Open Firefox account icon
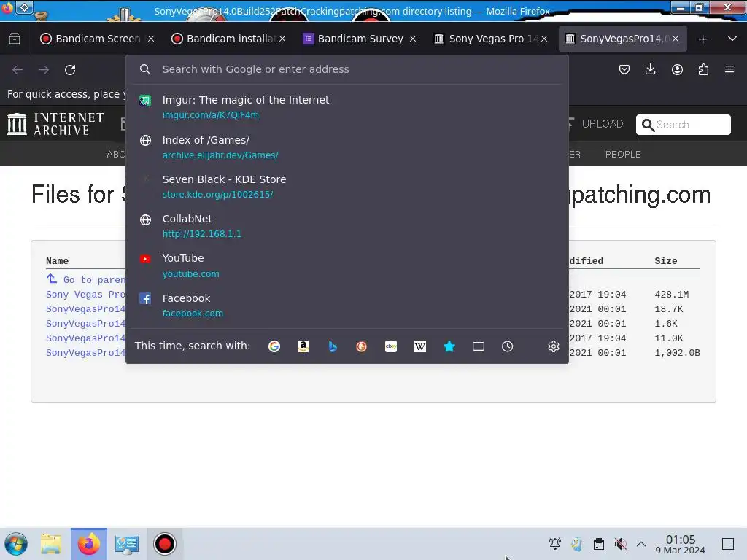Viewport: 747px width, 560px height. tap(677, 69)
